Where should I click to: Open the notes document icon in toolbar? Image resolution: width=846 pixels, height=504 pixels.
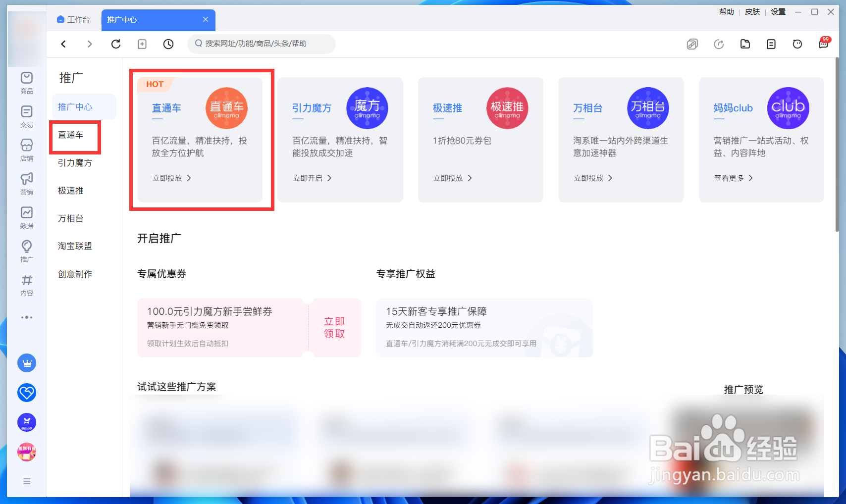(771, 44)
